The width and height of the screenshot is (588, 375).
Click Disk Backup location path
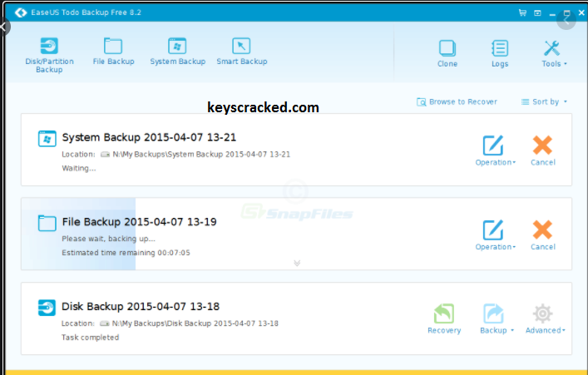tap(195, 323)
